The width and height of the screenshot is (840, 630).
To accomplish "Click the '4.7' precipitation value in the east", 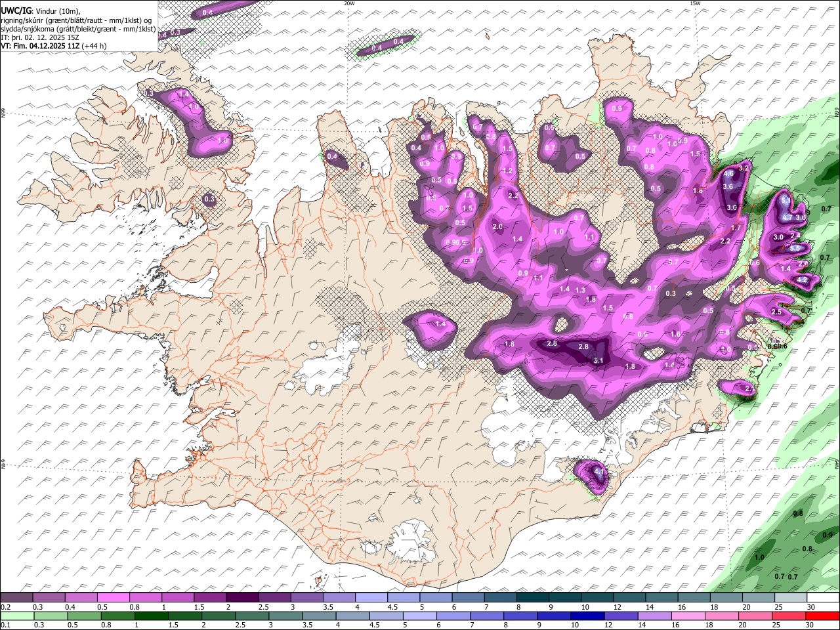I will (x=787, y=217).
